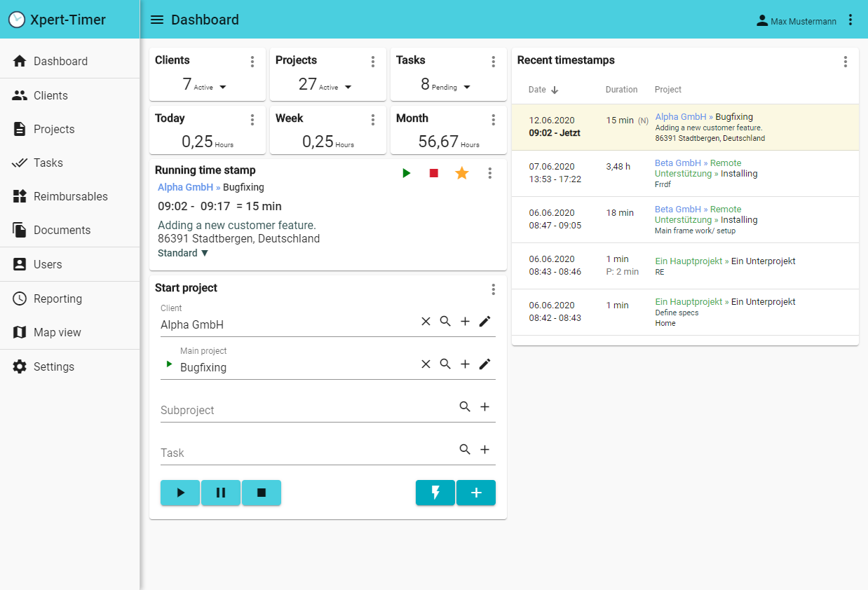
Task: Click the Start project play button
Action: [180, 493]
